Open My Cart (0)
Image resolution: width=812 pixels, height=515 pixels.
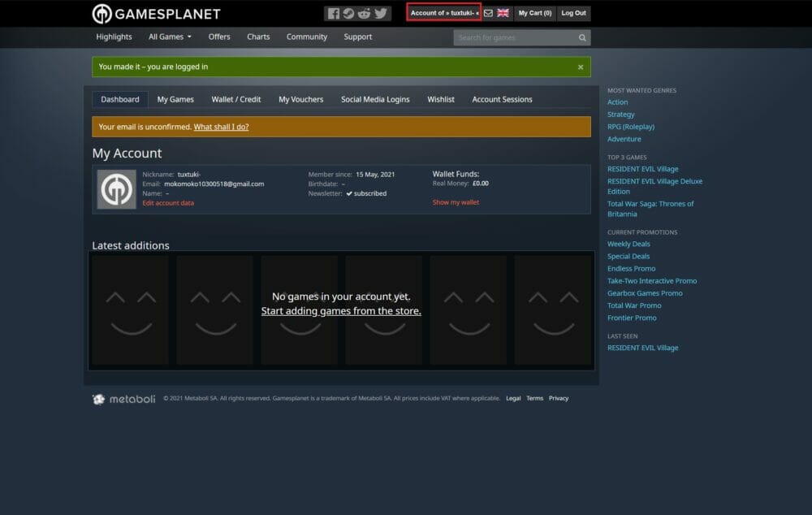point(535,13)
